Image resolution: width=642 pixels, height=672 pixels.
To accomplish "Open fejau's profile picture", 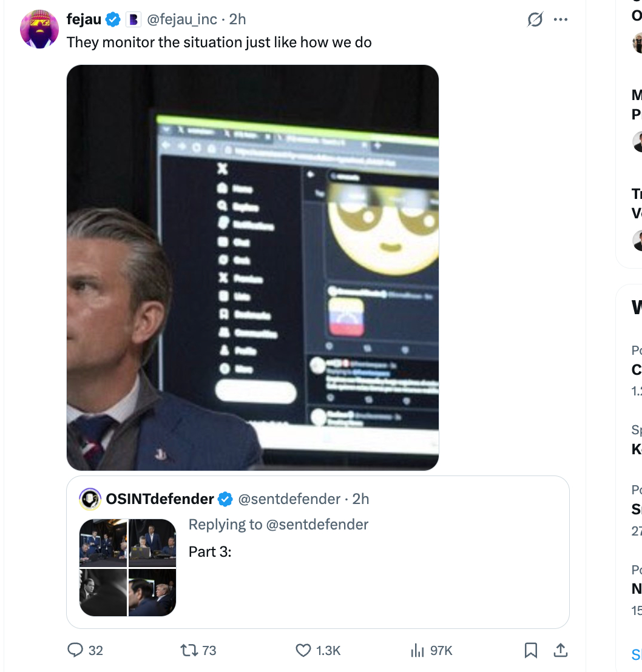I will (x=39, y=29).
